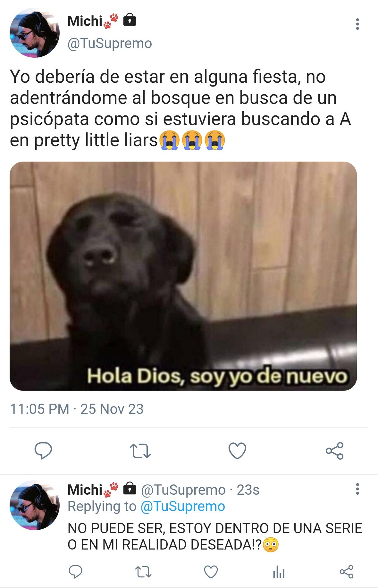The height and width of the screenshot is (588, 378).
Task: Tap the profile avatar on the reply
Action: 35,505
